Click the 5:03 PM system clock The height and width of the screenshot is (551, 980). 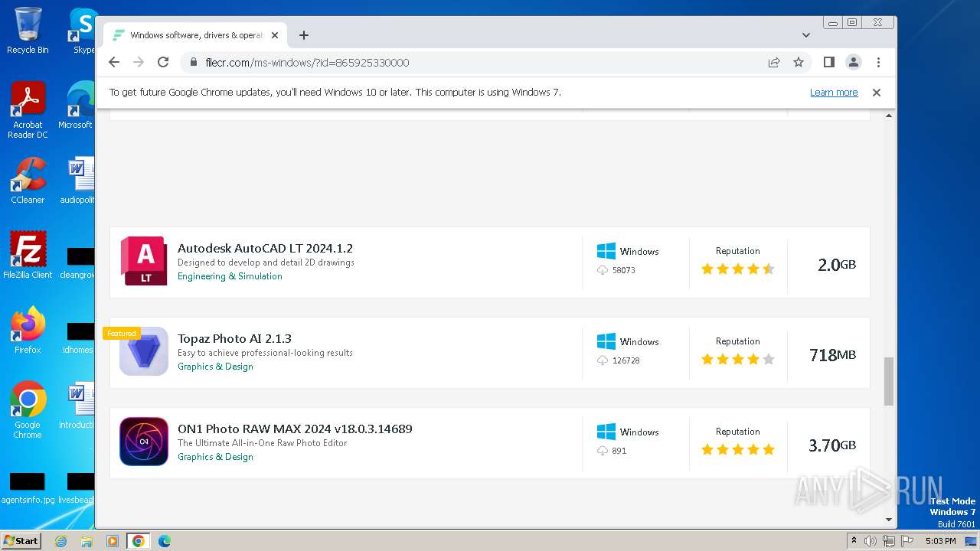point(940,541)
